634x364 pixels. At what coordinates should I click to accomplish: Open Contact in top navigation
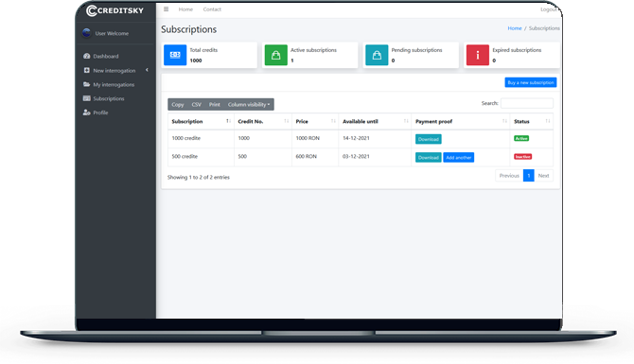212,9
